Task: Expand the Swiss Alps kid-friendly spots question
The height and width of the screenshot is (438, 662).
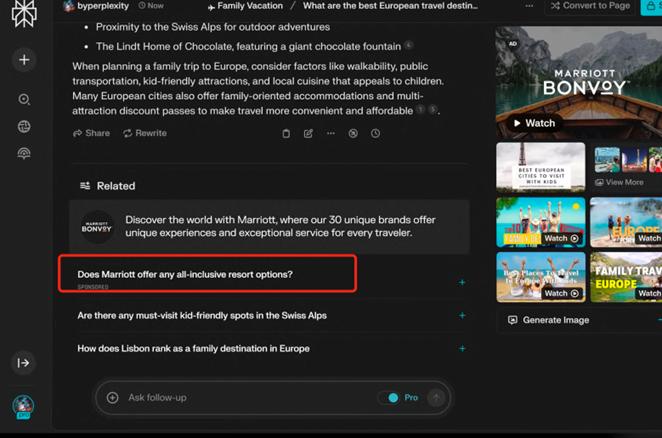Action: (x=461, y=316)
